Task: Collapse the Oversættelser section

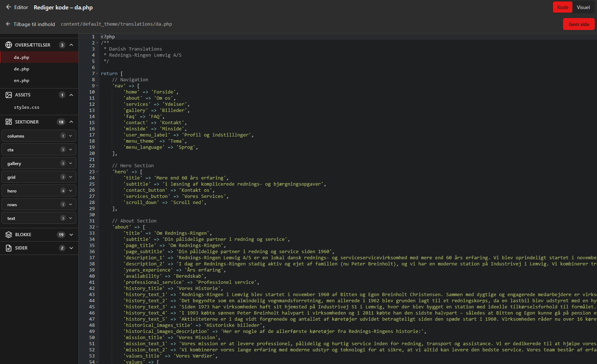Action: pyautogui.click(x=71, y=45)
